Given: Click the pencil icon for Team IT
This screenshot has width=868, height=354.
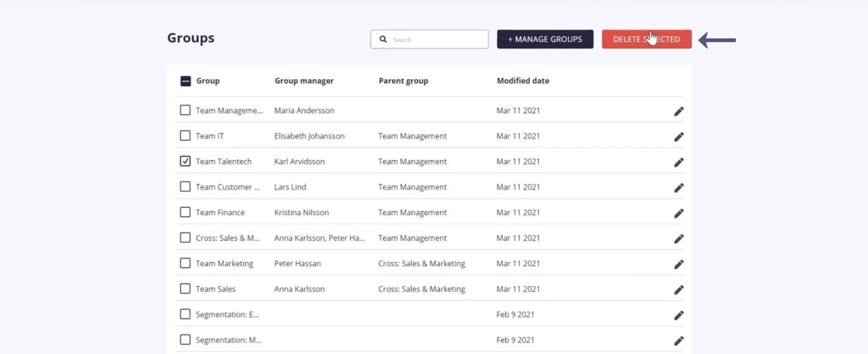Looking at the screenshot, I should click(x=679, y=137).
